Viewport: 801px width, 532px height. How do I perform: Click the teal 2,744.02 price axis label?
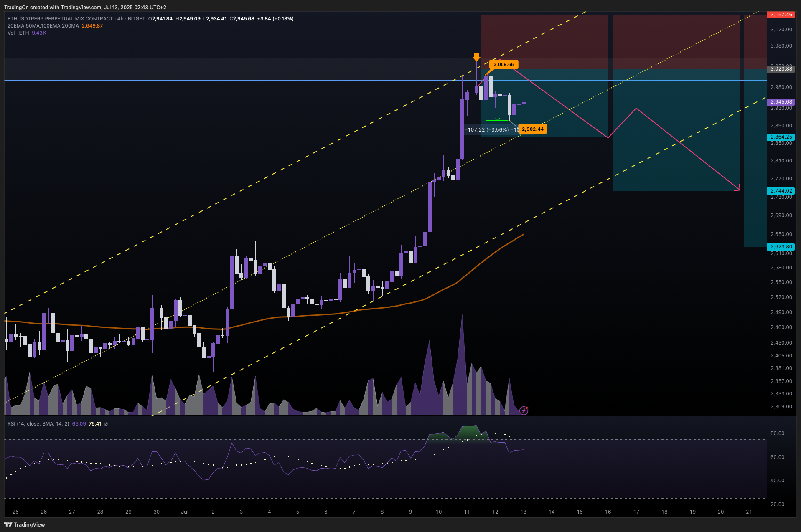781,191
